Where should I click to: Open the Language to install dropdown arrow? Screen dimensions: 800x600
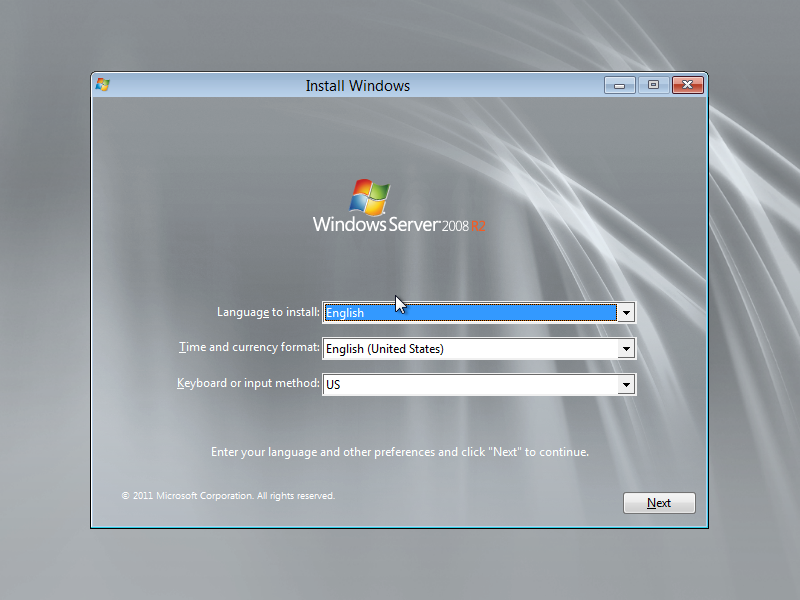tap(626, 312)
